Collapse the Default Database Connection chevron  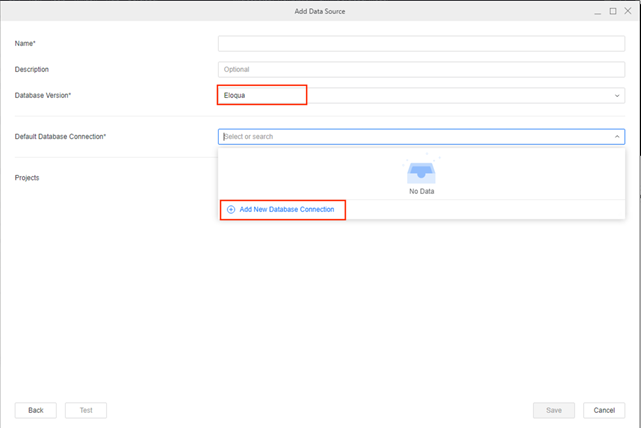pos(617,137)
